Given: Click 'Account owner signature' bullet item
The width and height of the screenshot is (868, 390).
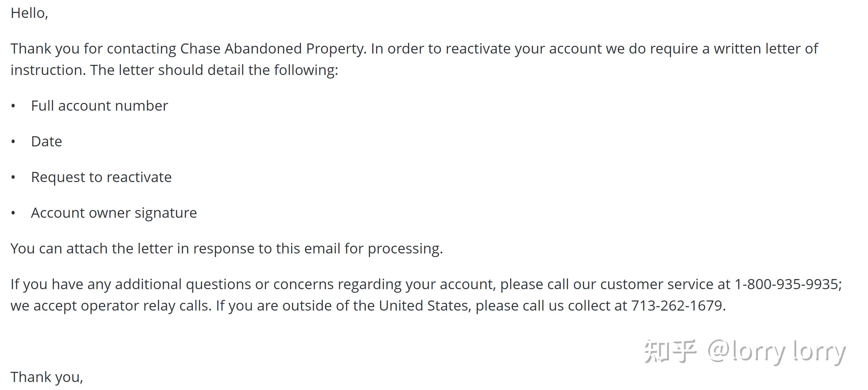Looking at the screenshot, I should point(114,213).
